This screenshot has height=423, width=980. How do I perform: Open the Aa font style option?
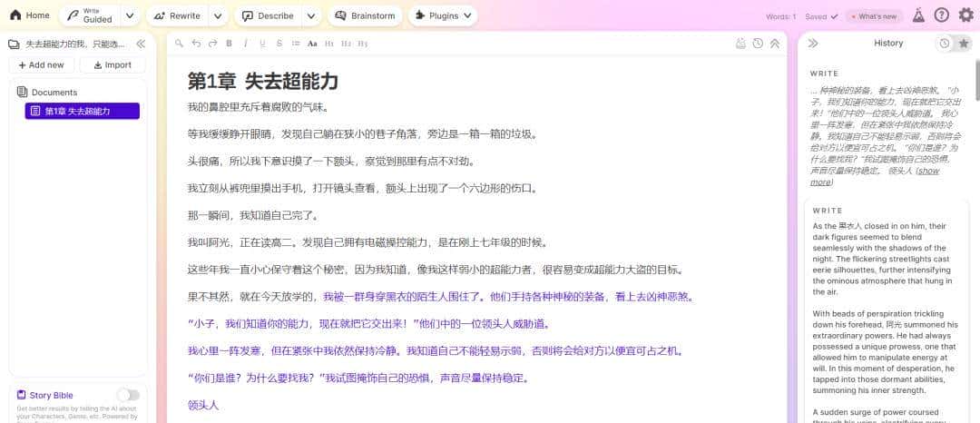[312, 43]
